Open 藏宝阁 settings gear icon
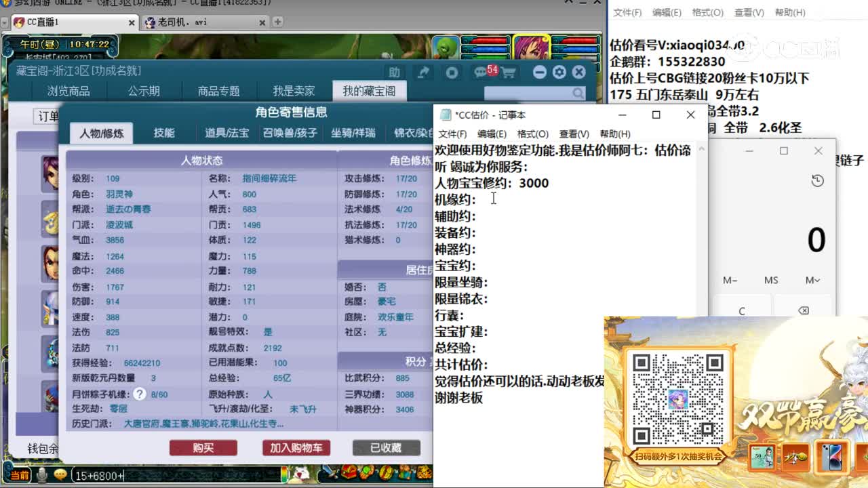This screenshot has height=488, width=868. click(x=559, y=72)
